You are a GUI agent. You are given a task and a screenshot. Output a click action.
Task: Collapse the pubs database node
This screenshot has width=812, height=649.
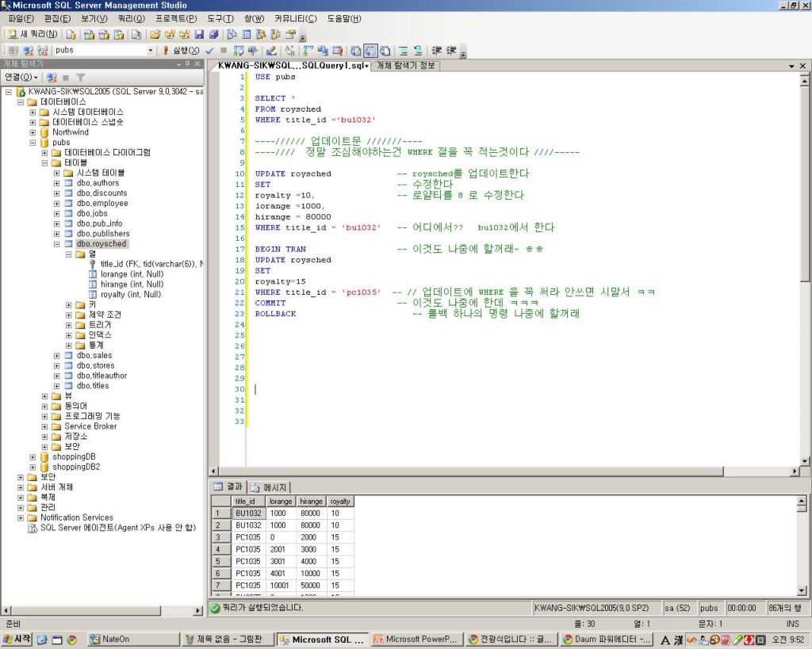tap(33, 143)
